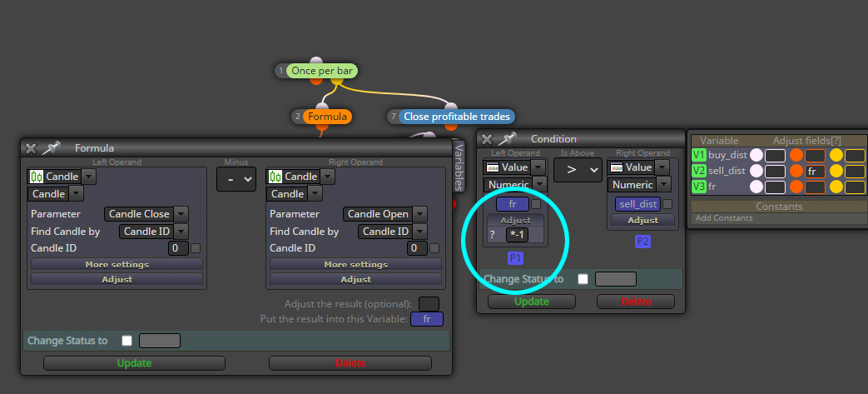Viewport: 868px width, 394px height.
Task: Pin the Condition panel with the pushpin icon
Action: point(507,138)
